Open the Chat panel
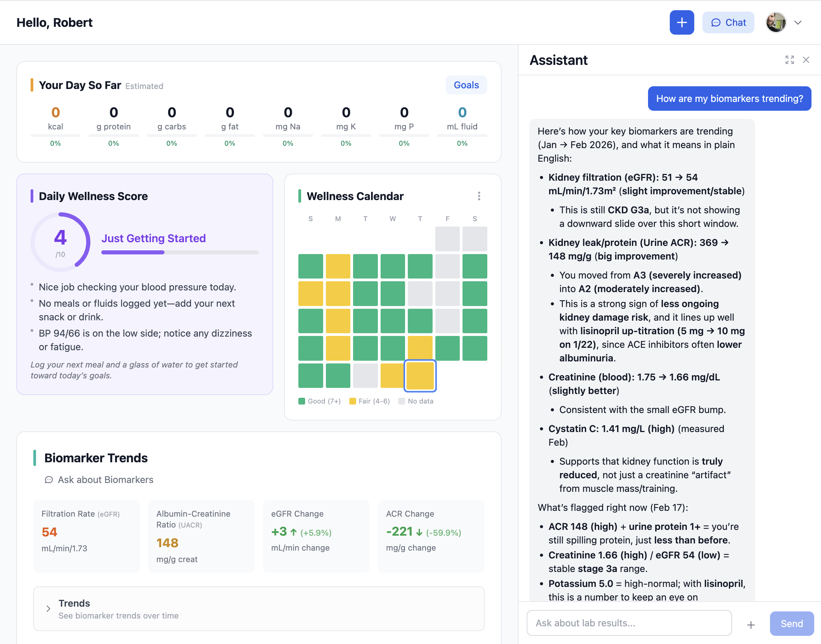This screenshot has height=644, width=821. (728, 22)
